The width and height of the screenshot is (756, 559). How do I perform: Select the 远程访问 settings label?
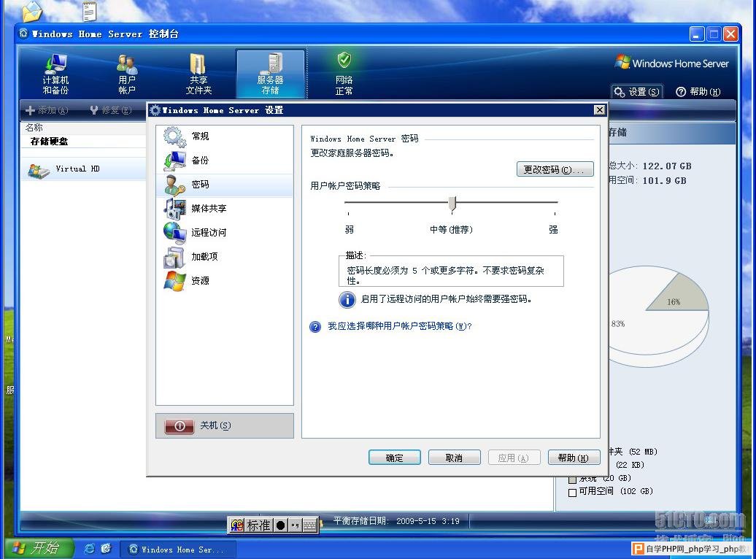coord(209,233)
